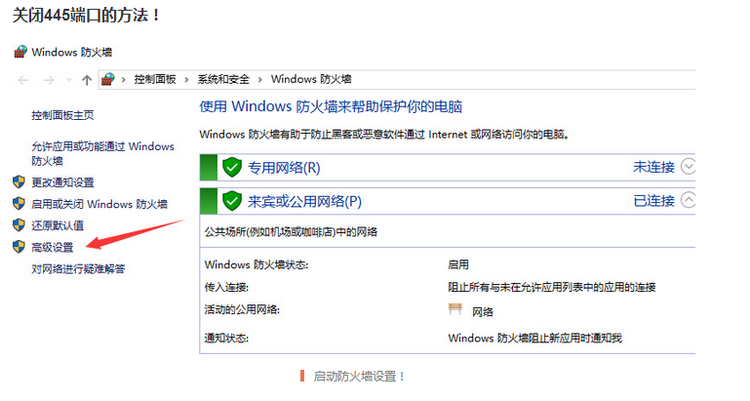Viewport: 750px width, 401px height.
Task: Open 启用或关闭 Windows 防火墙
Action: [x=102, y=204]
